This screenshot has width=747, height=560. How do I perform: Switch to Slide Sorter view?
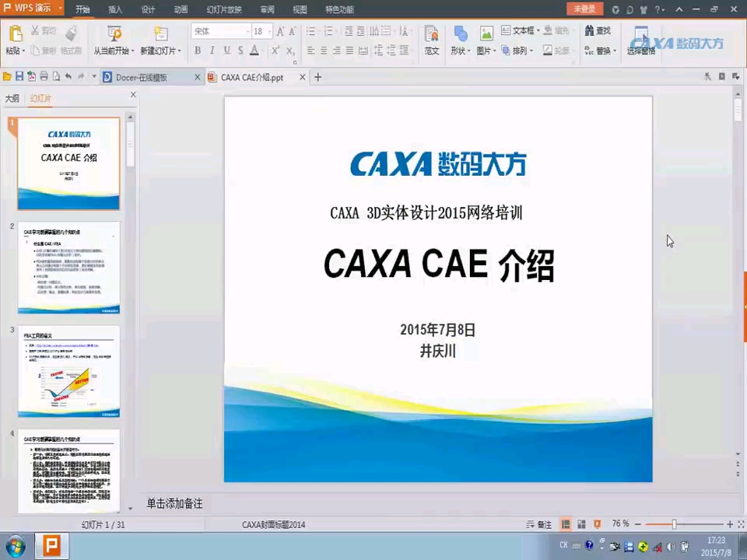581,524
